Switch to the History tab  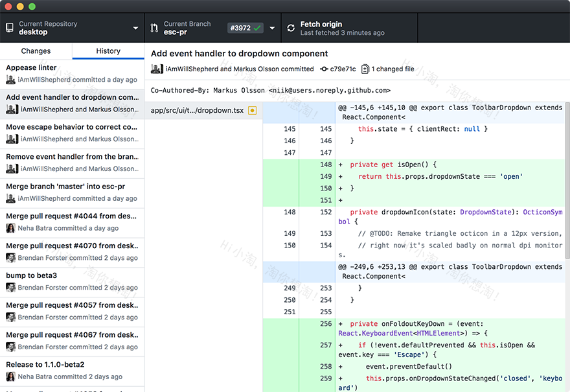pos(108,51)
